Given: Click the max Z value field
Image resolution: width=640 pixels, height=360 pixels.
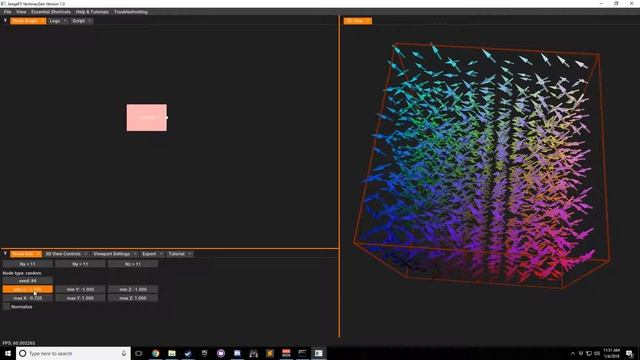Looking at the screenshot, I should coord(133,298).
